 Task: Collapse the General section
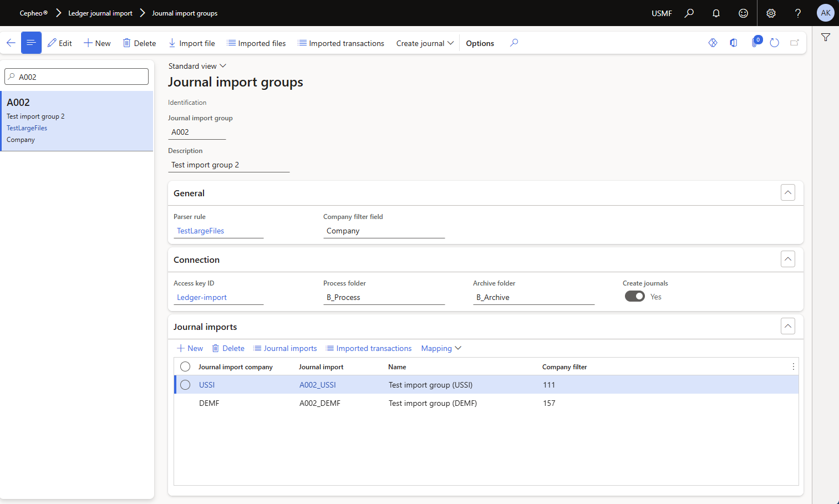pyautogui.click(x=787, y=192)
